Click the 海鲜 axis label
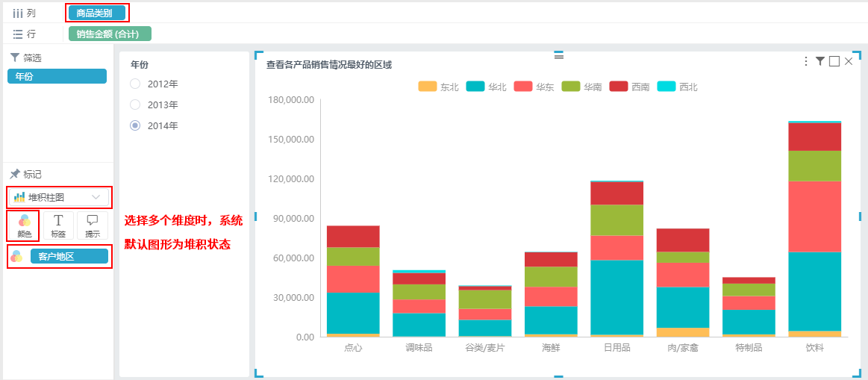This screenshot has height=380, width=868. click(x=551, y=347)
